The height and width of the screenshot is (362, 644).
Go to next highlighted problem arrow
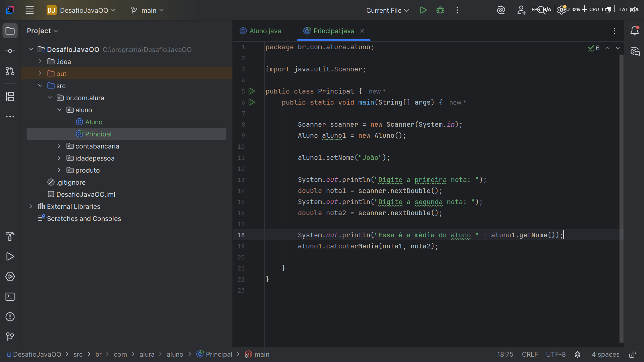click(618, 48)
